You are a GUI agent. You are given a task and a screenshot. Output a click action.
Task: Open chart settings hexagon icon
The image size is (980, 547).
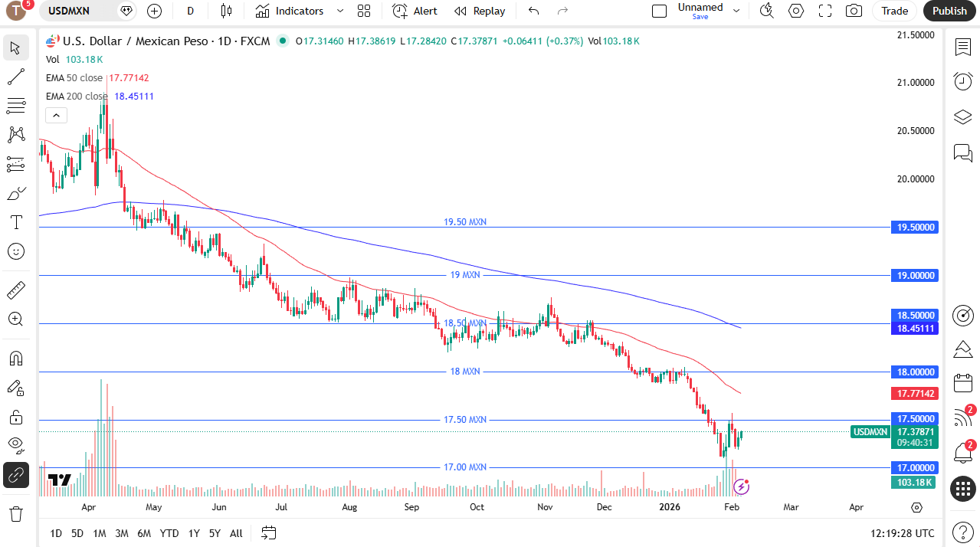tap(796, 11)
